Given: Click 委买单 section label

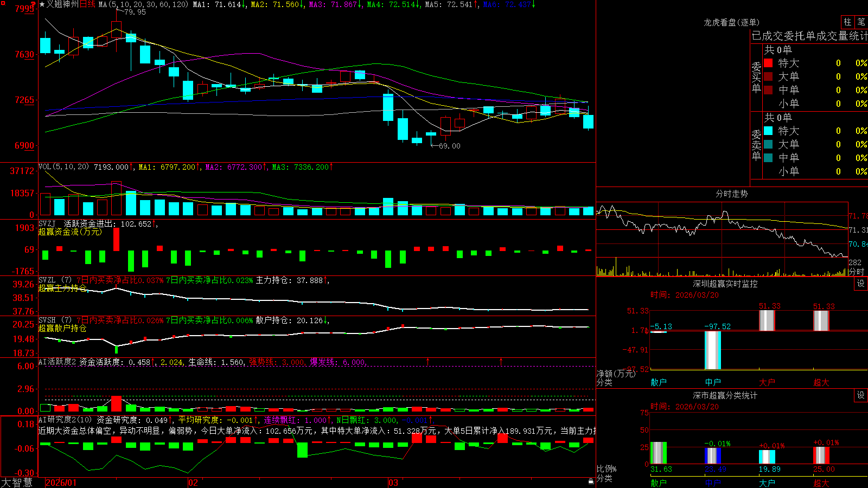Looking at the screenshot, I should pyautogui.click(x=756, y=78).
